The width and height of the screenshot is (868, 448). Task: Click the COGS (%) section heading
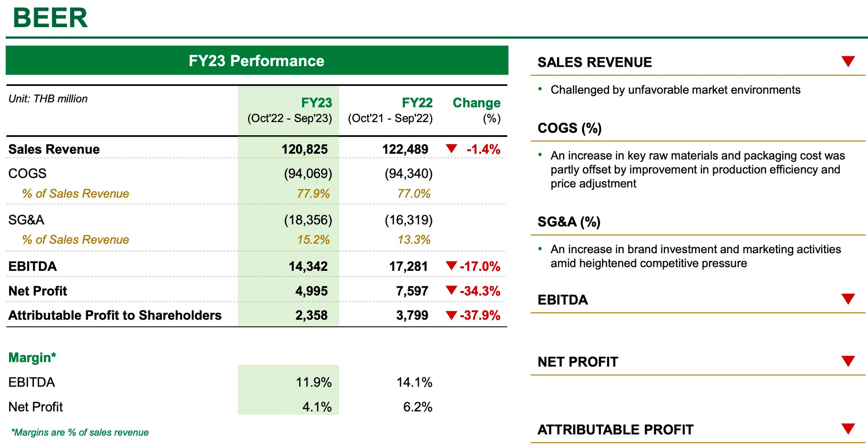(x=570, y=128)
